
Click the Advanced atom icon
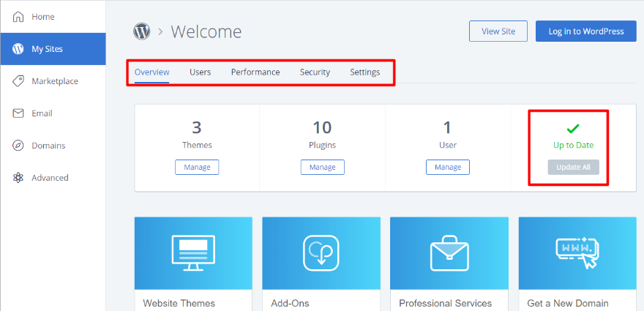pos(18,178)
